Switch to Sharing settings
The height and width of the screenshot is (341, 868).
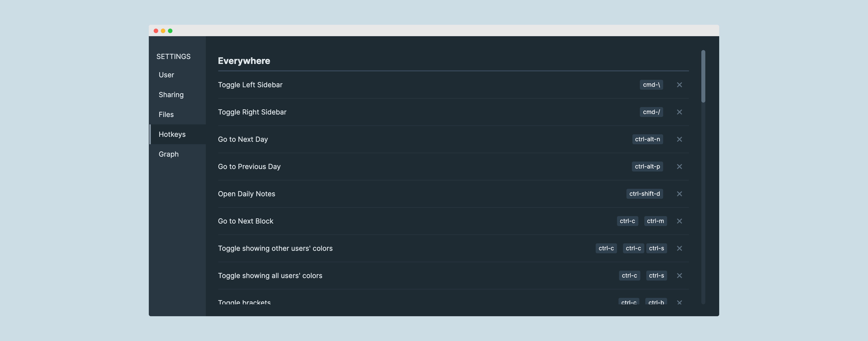coord(171,95)
